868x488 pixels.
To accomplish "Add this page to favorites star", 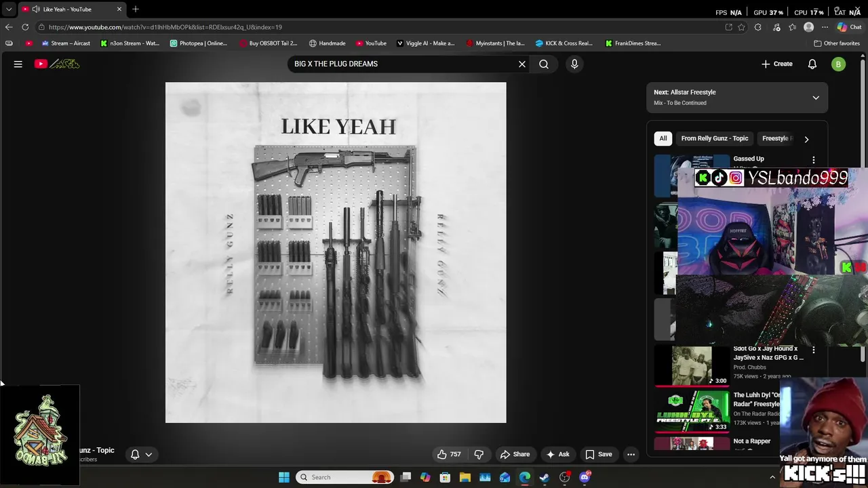I will coord(742,27).
